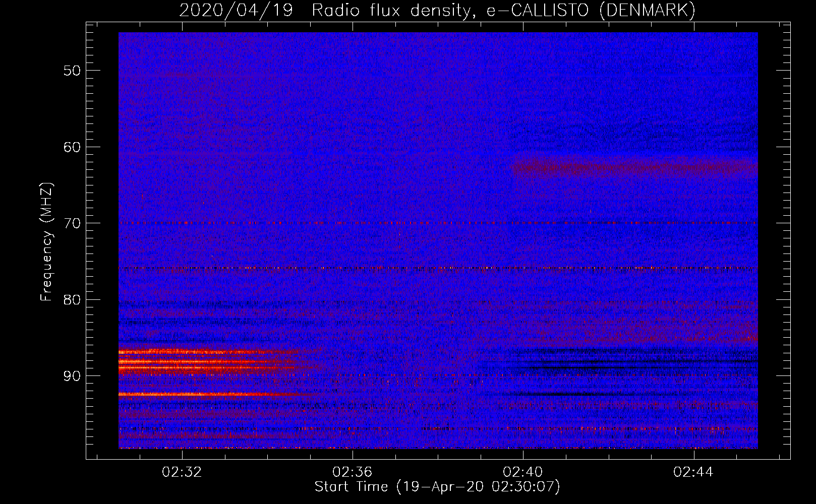This screenshot has height=504, width=816.
Task: Click the plot title '2020/04/19 Radio flux density'
Action: (437, 10)
